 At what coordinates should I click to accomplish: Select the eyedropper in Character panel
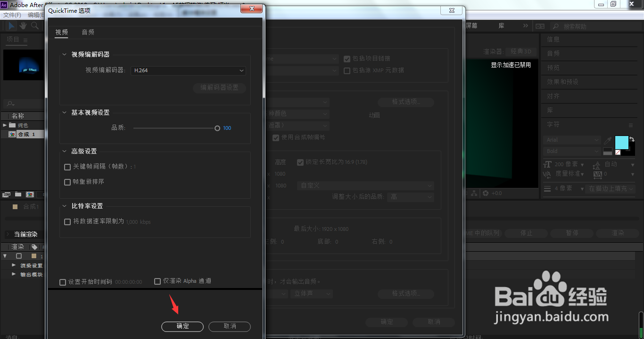[x=608, y=140]
